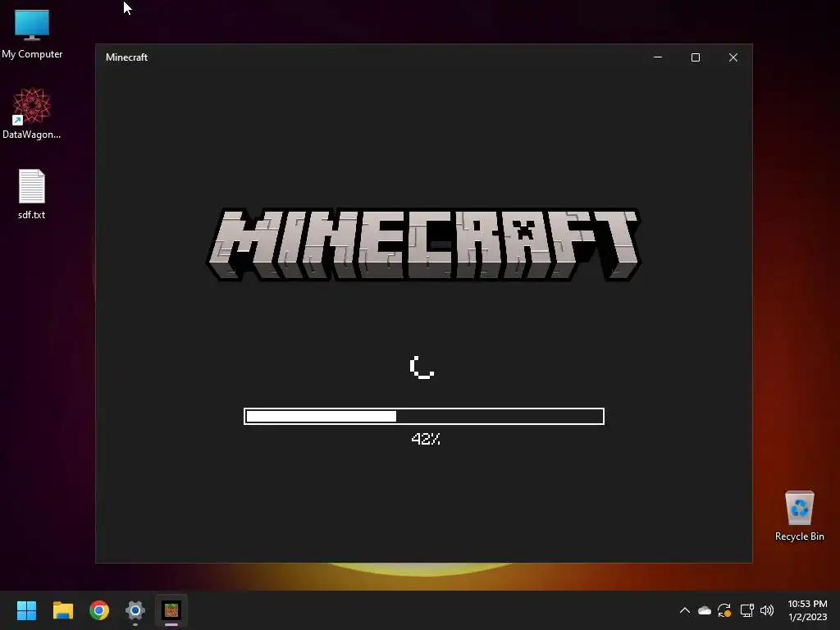
Task: Click the OneDrive cloud tray icon
Action: pyautogui.click(x=705, y=610)
